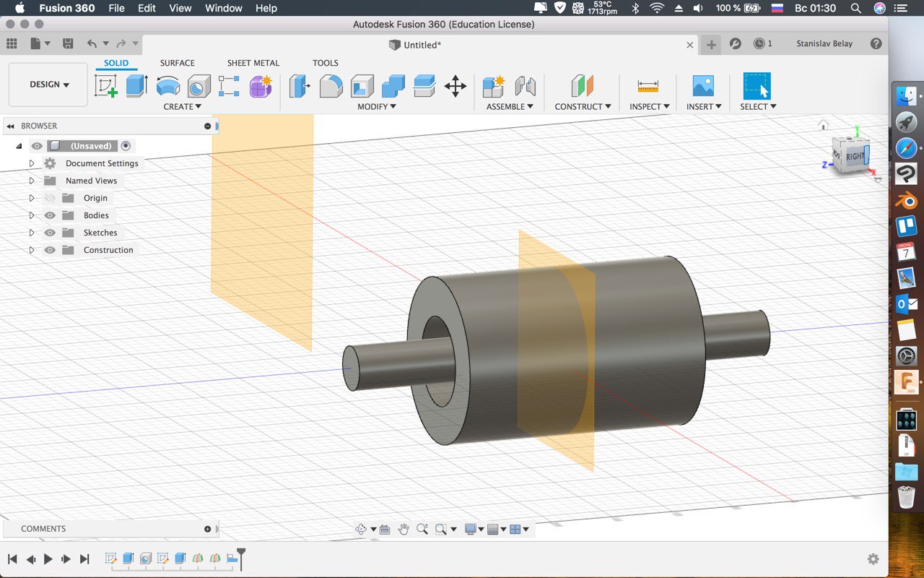This screenshot has height=578, width=924.
Task: Open the Edit menu in menu bar
Action: [x=147, y=8]
